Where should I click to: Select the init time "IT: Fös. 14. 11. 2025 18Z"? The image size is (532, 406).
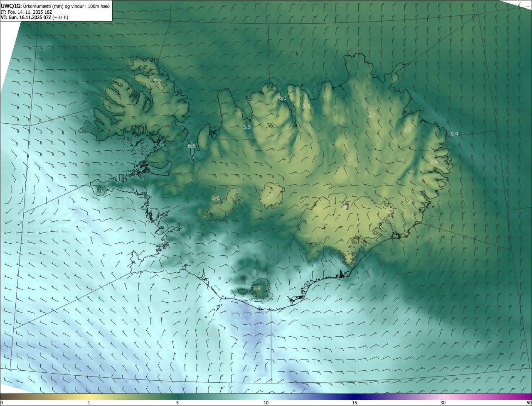coord(27,12)
